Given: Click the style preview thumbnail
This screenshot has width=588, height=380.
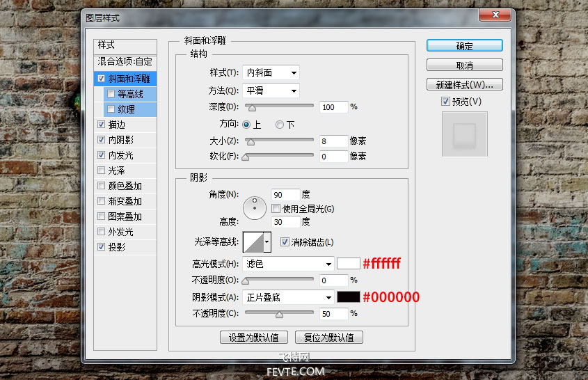Looking at the screenshot, I should pos(465,134).
